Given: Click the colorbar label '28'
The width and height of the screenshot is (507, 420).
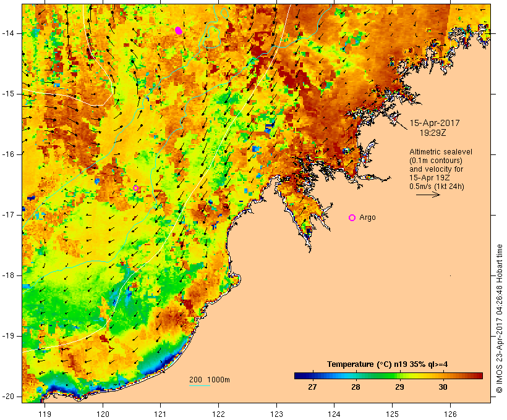Looking at the screenshot, I should [356, 387].
